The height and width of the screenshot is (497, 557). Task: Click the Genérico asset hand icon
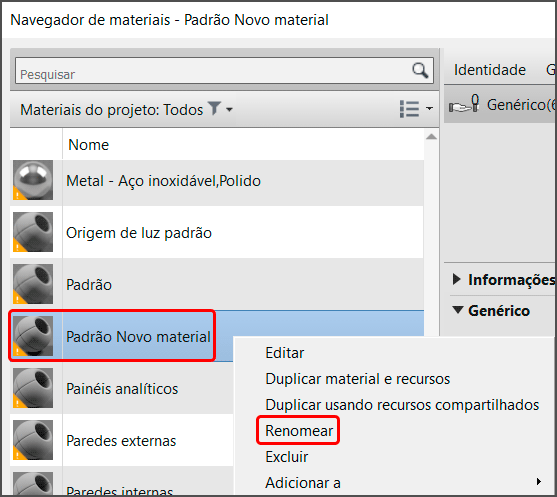(464, 104)
